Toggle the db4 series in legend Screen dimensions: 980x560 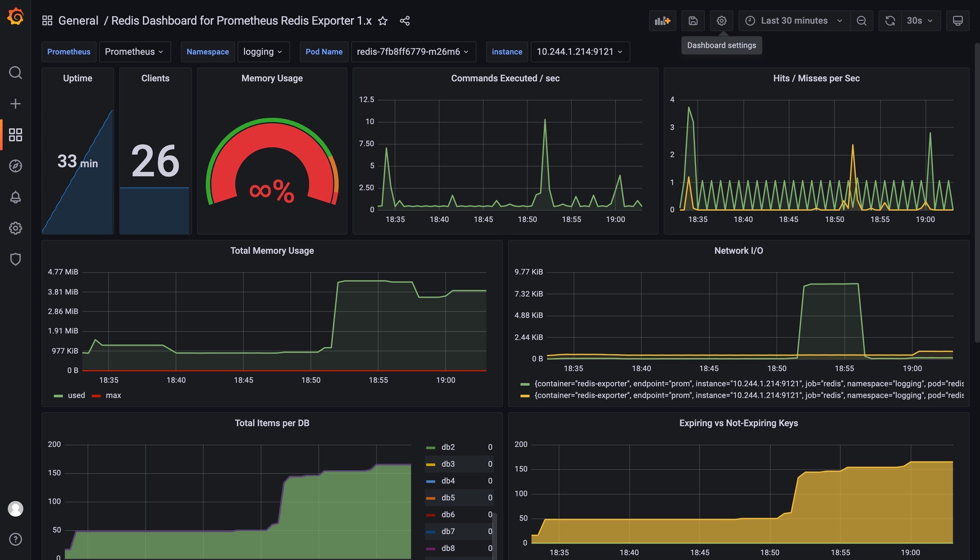click(448, 481)
